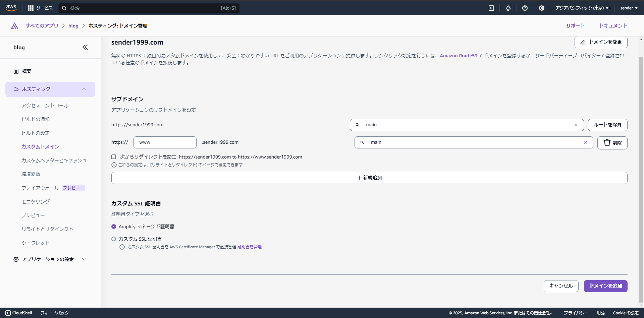Go to リライトとリダイレクト
This screenshot has height=318, width=644.
click(x=47, y=229)
